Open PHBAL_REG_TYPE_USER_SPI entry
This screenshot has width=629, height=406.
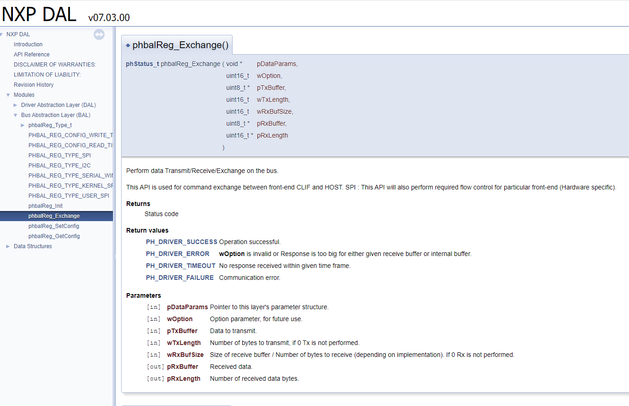[69, 196]
